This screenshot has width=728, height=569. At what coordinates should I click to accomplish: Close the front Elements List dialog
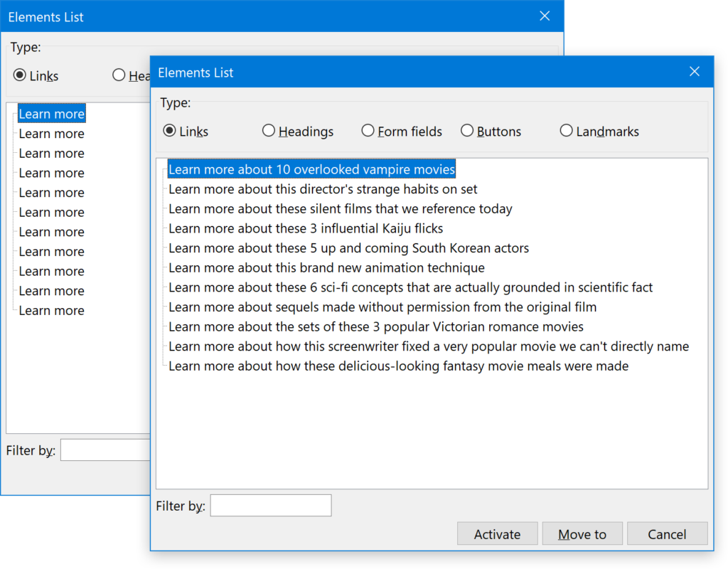695,72
